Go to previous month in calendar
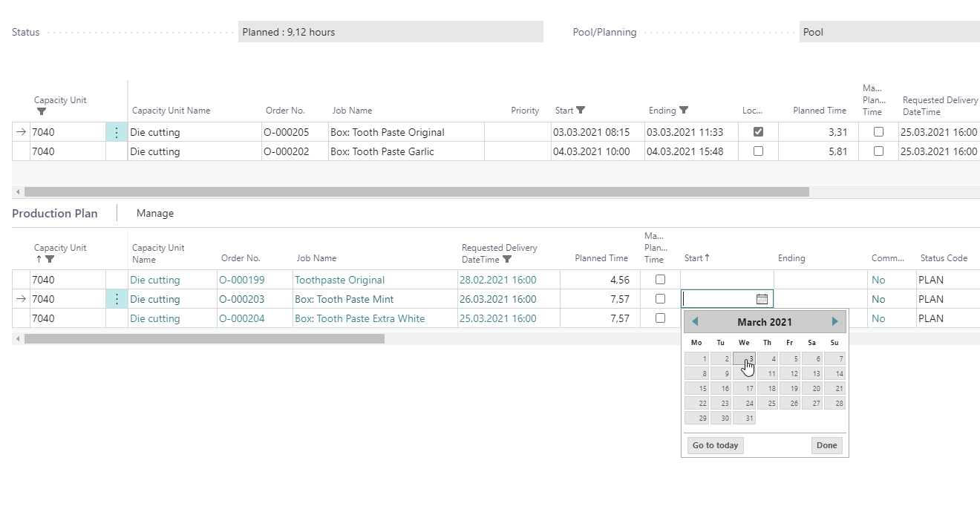The width and height of the screenshot is (980, 512). point(695,322)
